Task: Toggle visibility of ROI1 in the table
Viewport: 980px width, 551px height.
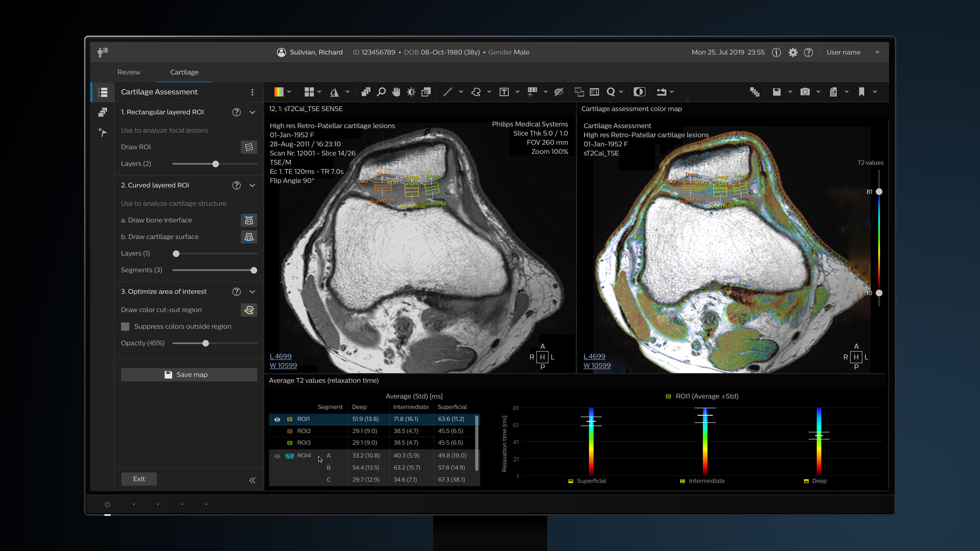Action: 277,419
